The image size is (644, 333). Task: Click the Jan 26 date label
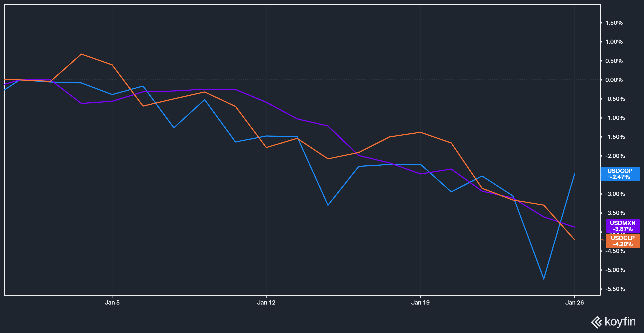point(574,303)
